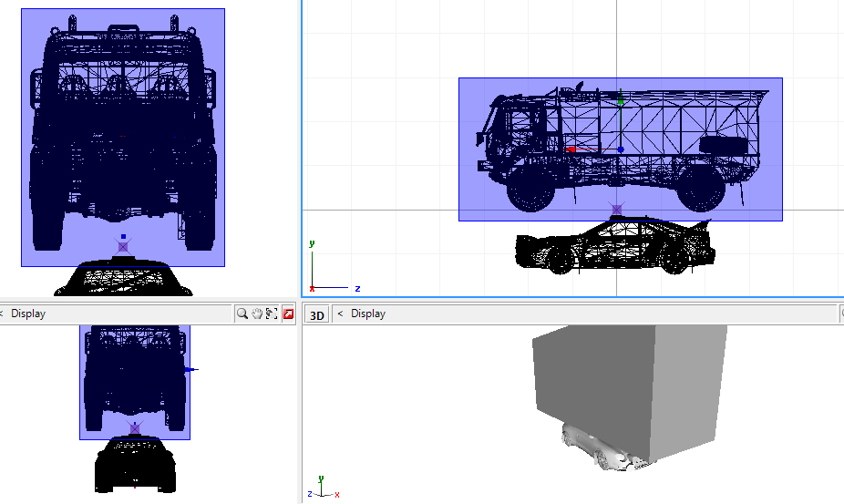
Task: Click the Zoom Extents icon
Action: pos(273,314)
